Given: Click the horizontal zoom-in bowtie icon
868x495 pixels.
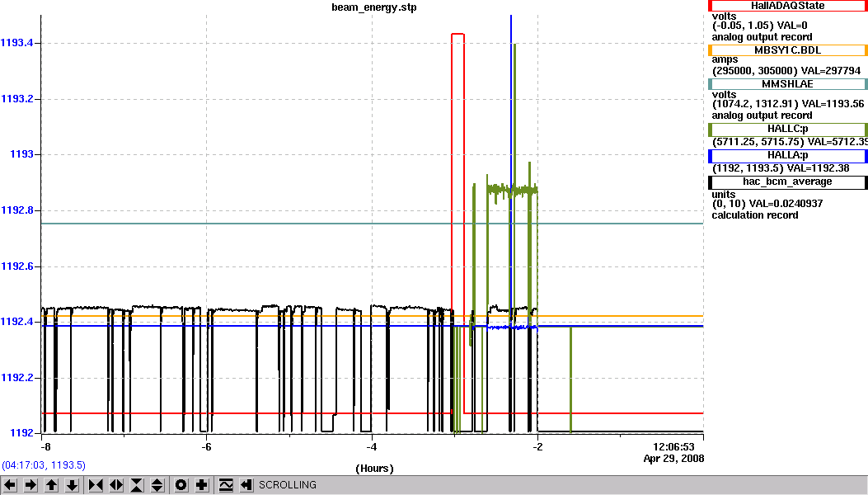Looking at the screenshot, I should pos(96,486).
